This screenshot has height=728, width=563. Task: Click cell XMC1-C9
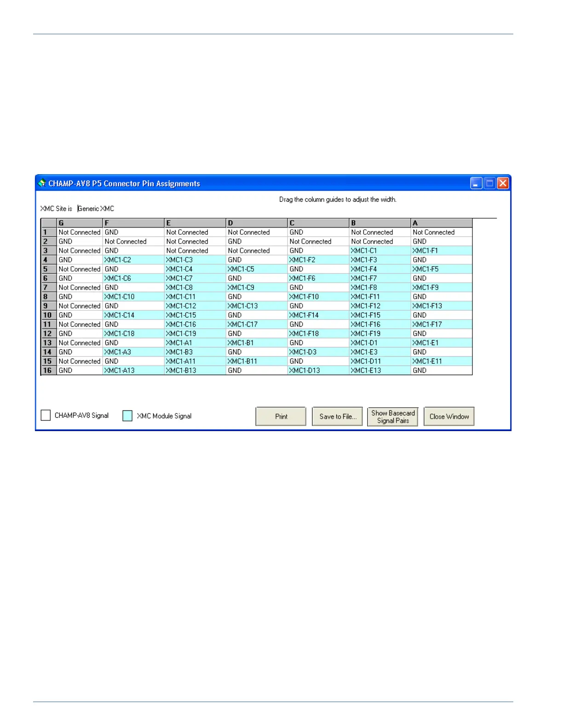[x=257, y=287]
